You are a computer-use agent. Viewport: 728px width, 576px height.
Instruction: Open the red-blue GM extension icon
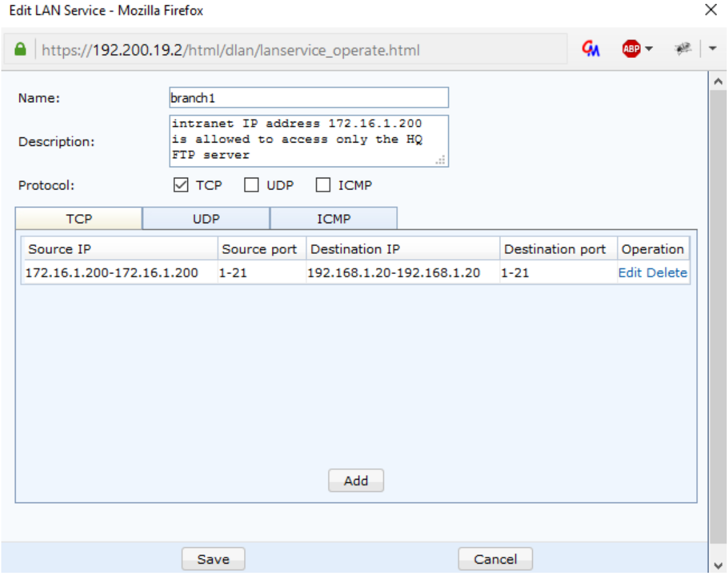(591, 49)
